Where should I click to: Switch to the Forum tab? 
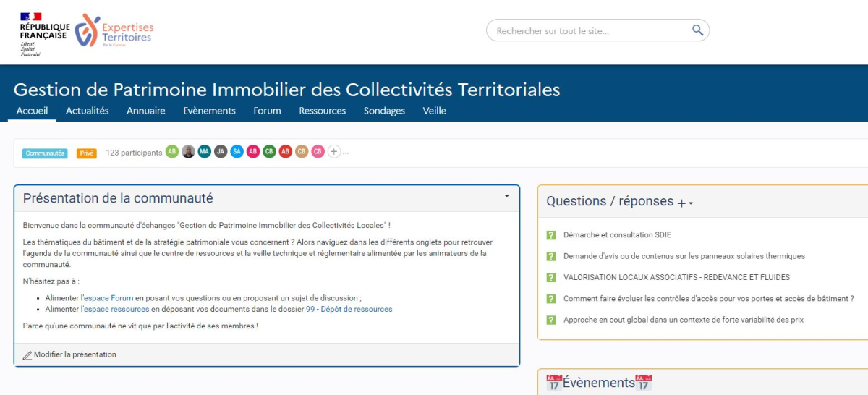pos(267,111)
